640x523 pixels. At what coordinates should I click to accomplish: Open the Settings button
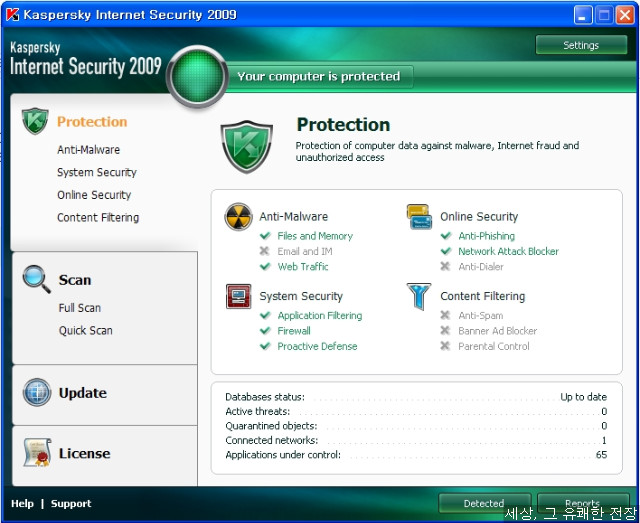point(581,45)
